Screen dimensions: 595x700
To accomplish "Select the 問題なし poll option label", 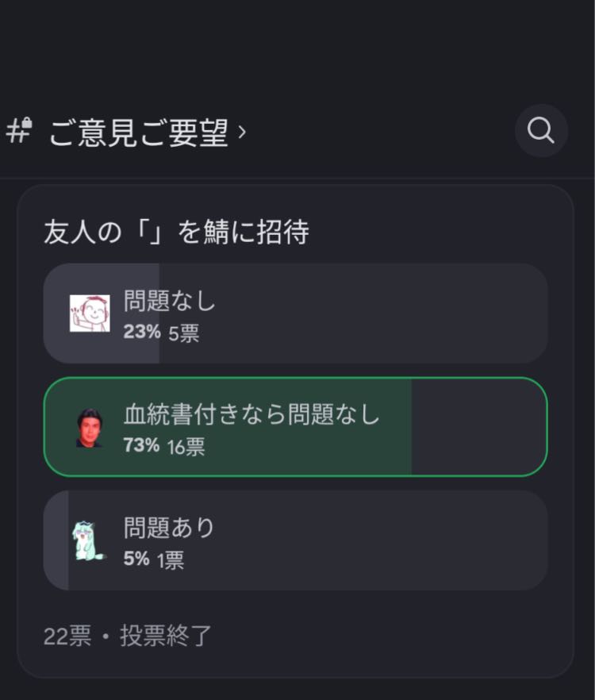I will click(170, 301).
